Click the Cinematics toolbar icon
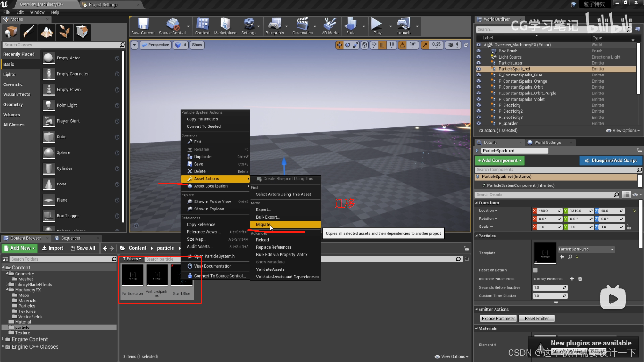644x362 pixels. tap(302, 26)
